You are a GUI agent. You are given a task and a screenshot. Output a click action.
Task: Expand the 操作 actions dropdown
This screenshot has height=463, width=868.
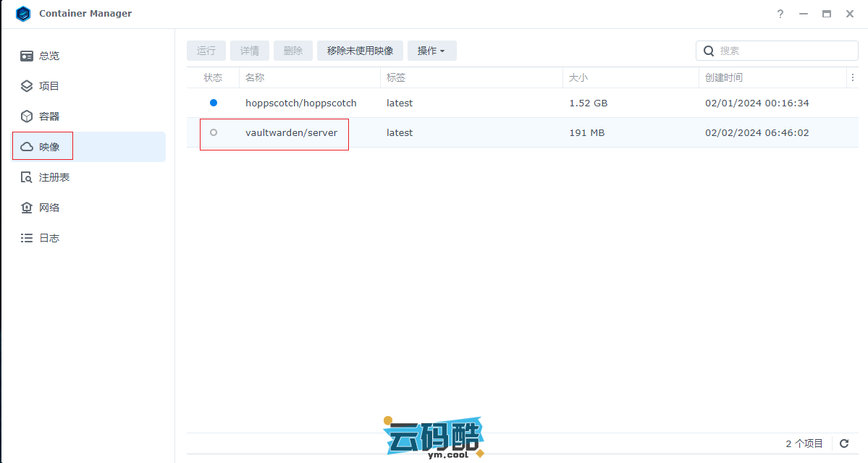pyautogui.click(x=431, y=51)
